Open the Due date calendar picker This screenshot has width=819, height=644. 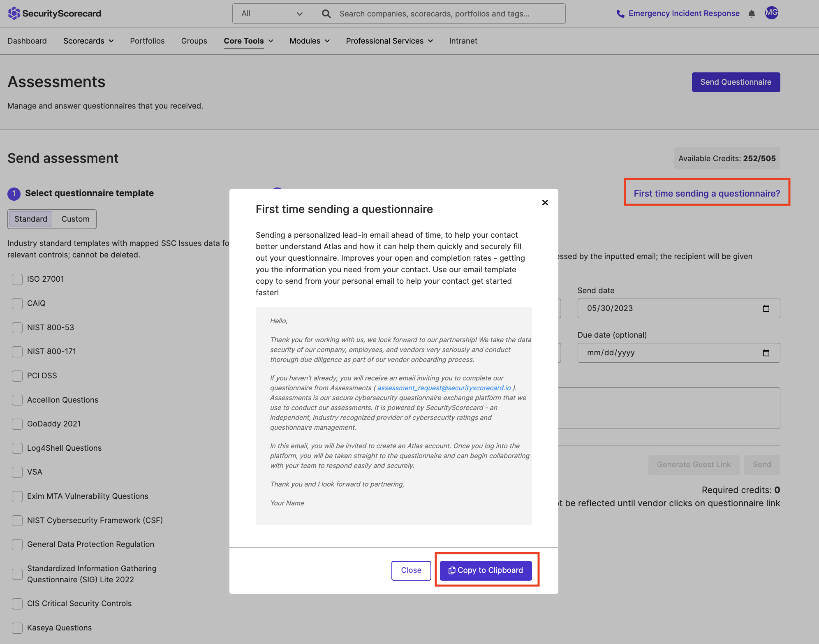(766, 352)
